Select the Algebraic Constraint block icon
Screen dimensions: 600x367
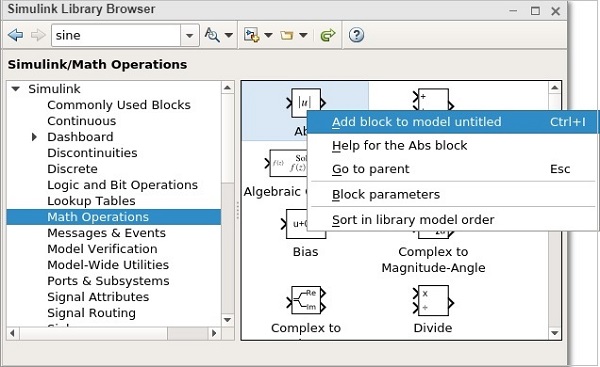coord(286,163)
